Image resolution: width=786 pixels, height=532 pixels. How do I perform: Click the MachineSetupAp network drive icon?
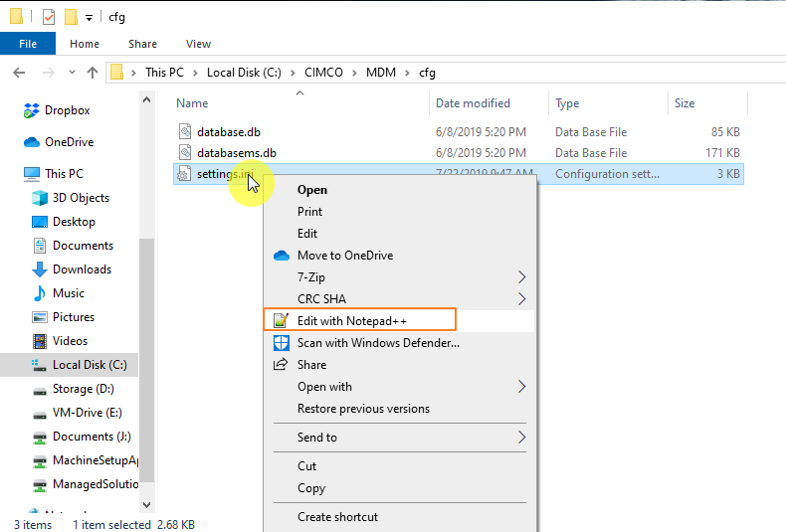click(40, 461)
